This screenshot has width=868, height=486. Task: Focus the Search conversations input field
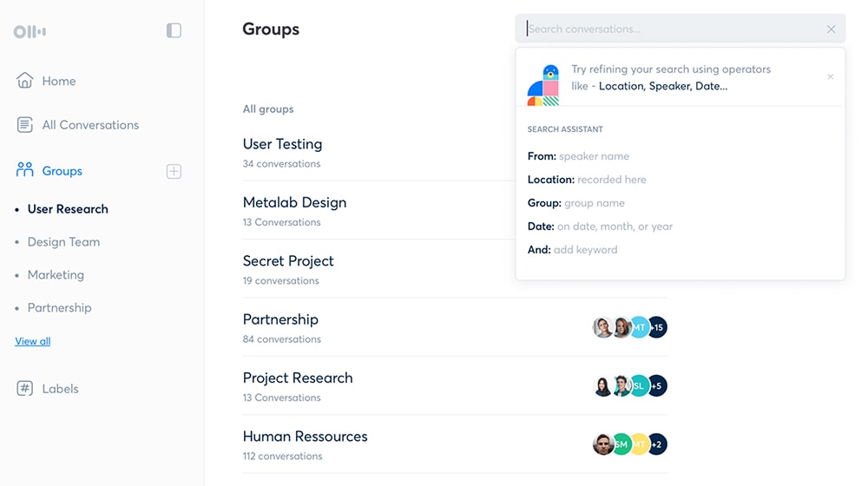(673, 29)
